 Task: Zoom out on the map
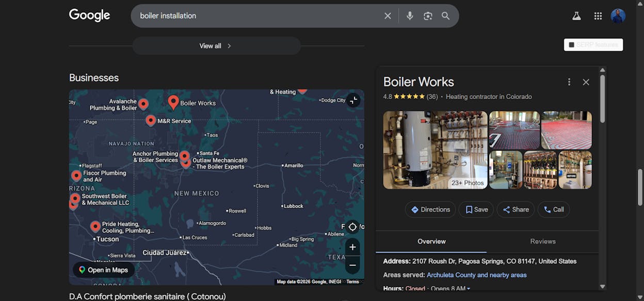click(x=352, y=265)
